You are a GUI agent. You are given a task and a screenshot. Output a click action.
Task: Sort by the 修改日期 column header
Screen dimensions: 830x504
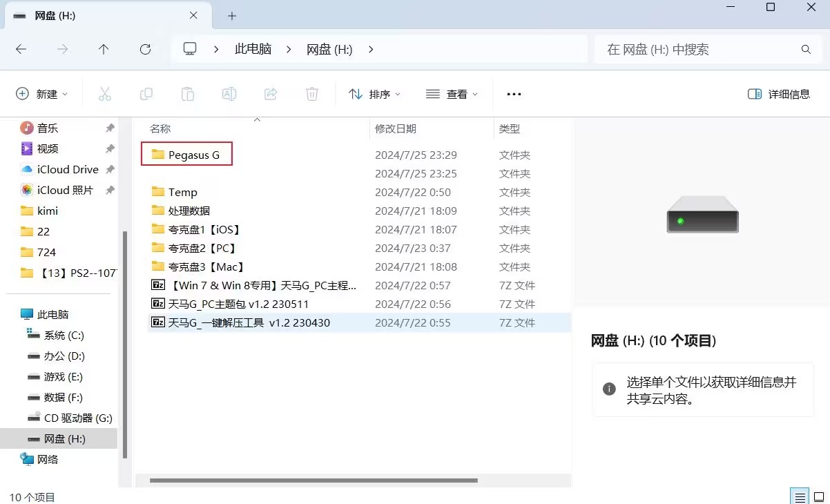point(396,128)
